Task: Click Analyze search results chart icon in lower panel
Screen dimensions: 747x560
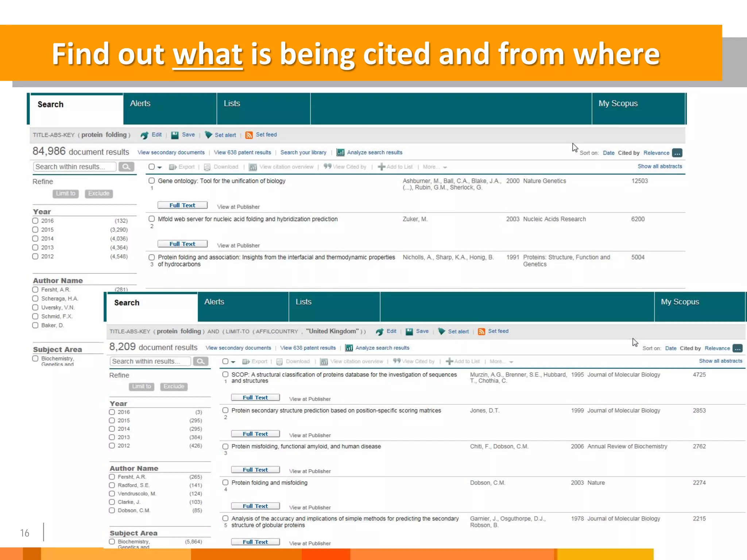Action: tap(349, 348)
